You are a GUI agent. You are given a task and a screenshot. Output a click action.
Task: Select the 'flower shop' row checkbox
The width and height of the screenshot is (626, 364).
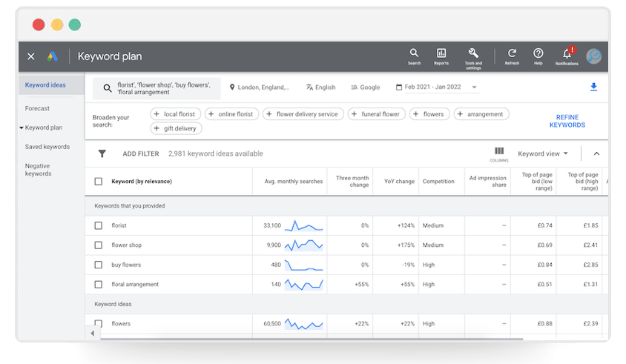tap(99, 245)
